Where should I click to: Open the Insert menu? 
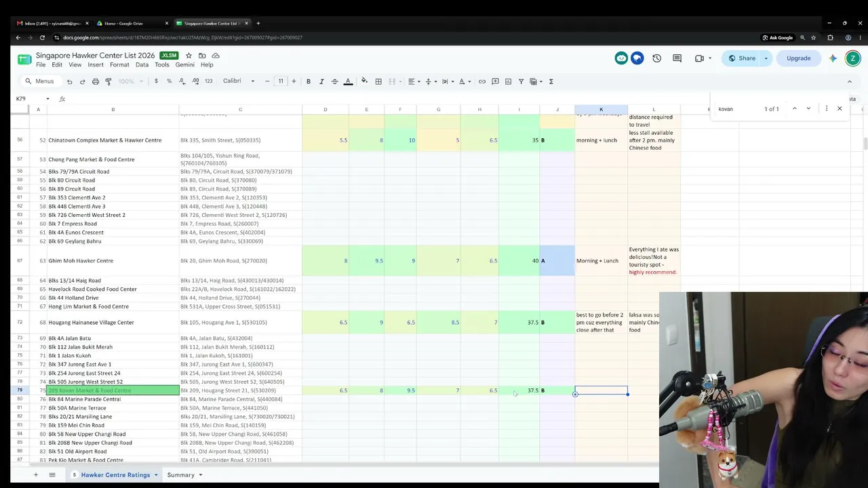click(96, 65)
